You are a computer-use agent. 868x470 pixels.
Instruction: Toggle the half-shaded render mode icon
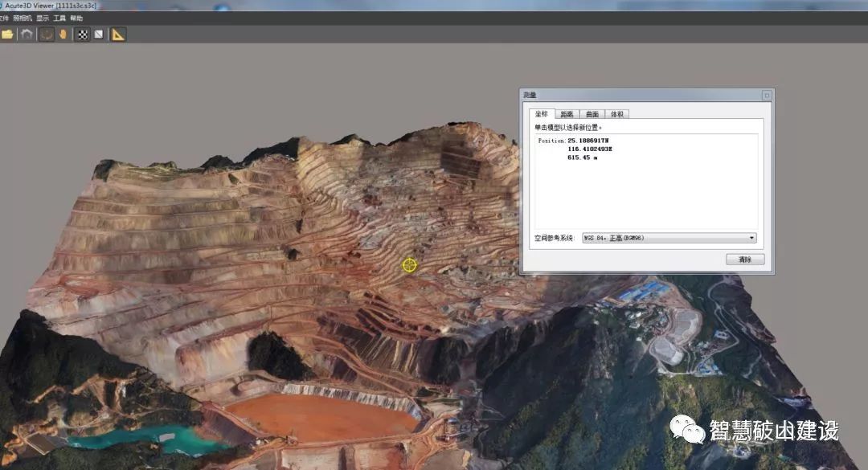point(98,34)
